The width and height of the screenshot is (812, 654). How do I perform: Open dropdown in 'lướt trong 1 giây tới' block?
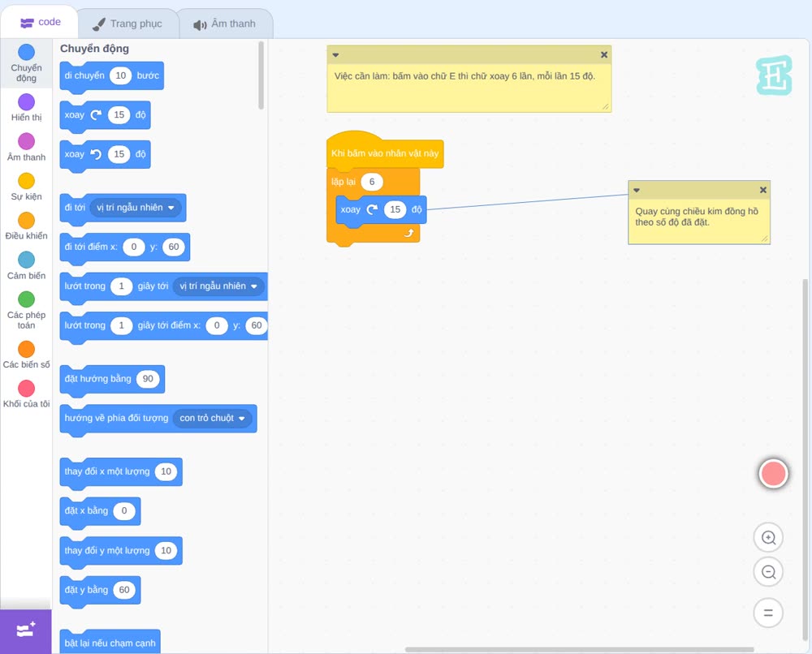pyautogui.click(x=218, y=286)
